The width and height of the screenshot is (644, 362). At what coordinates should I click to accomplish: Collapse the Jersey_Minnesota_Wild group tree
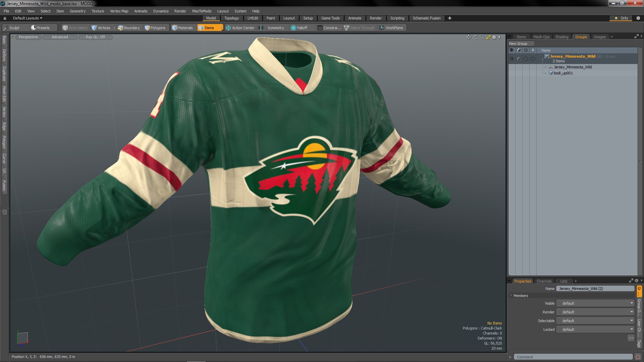tap(542, 59)
